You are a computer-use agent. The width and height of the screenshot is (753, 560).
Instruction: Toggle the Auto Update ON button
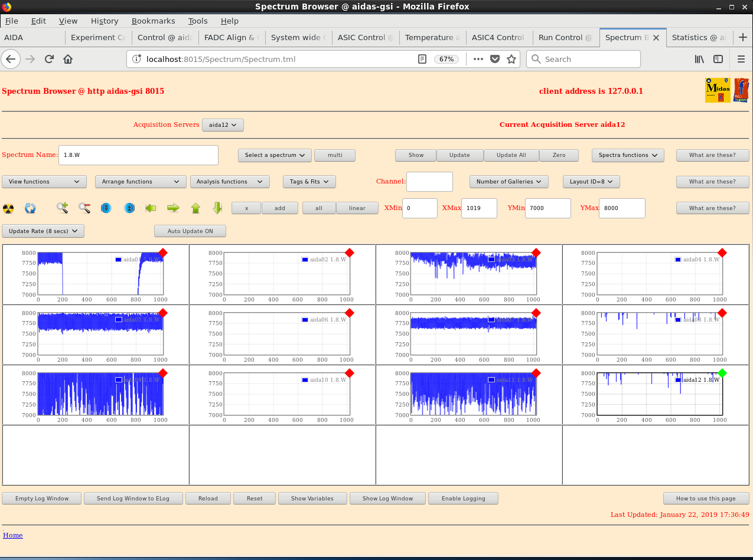pyautogui.click(x=190, y=231)
